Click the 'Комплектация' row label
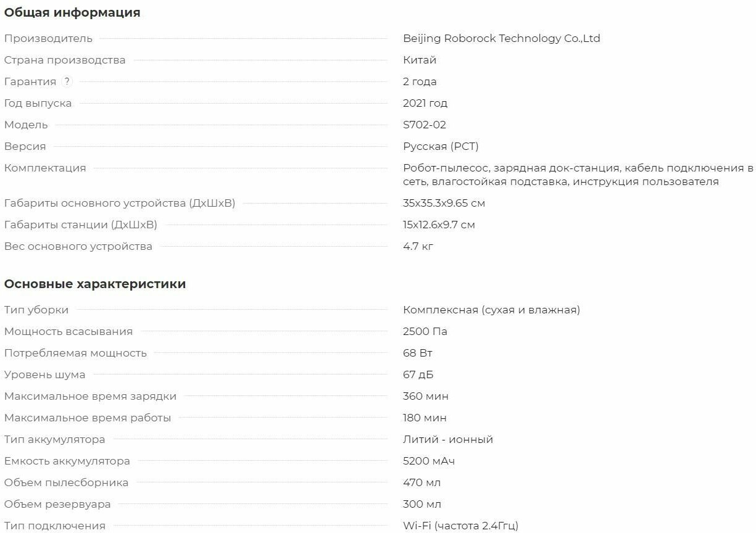 coord(45,168)
